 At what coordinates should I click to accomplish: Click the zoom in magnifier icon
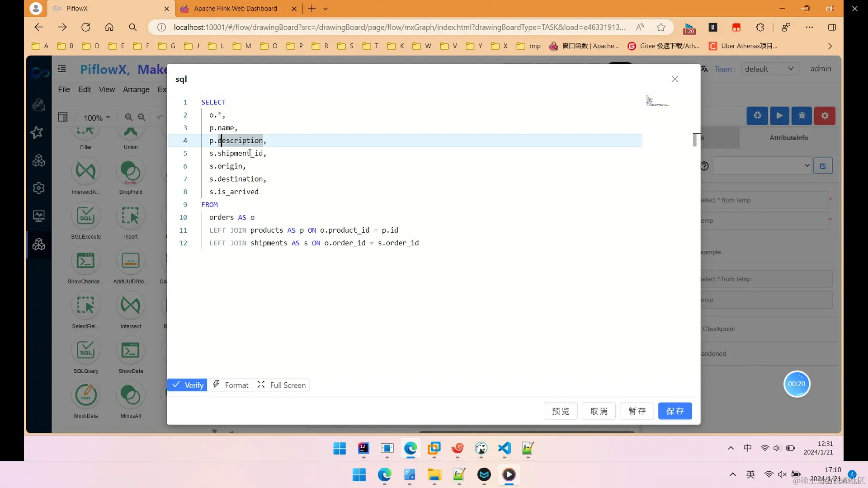coord(129,117)
